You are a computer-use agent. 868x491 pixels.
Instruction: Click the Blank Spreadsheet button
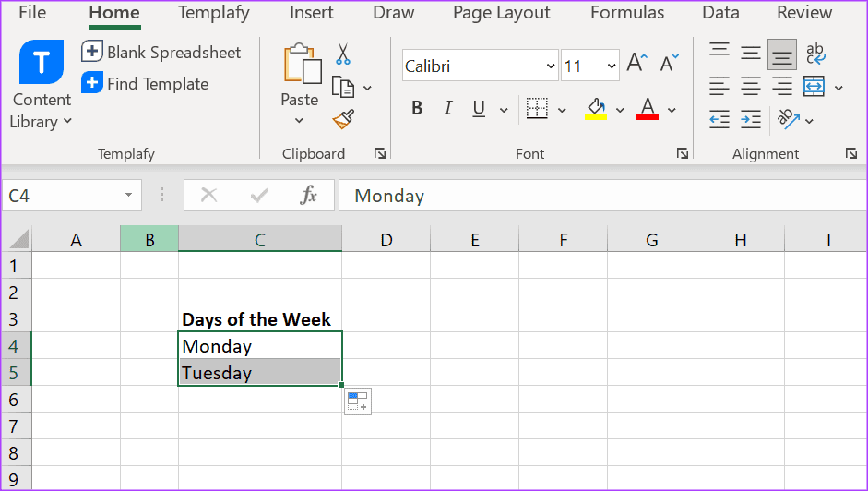pyautogui.click(x=162, y=53)
